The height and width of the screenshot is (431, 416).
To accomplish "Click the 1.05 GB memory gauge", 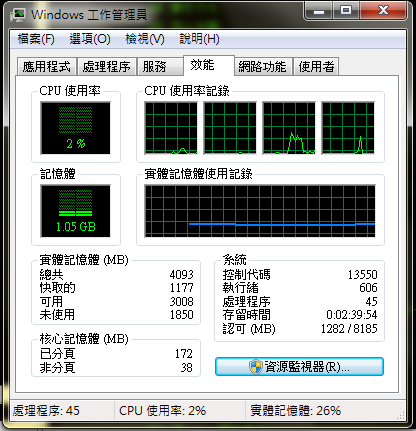I will point(76,211).
